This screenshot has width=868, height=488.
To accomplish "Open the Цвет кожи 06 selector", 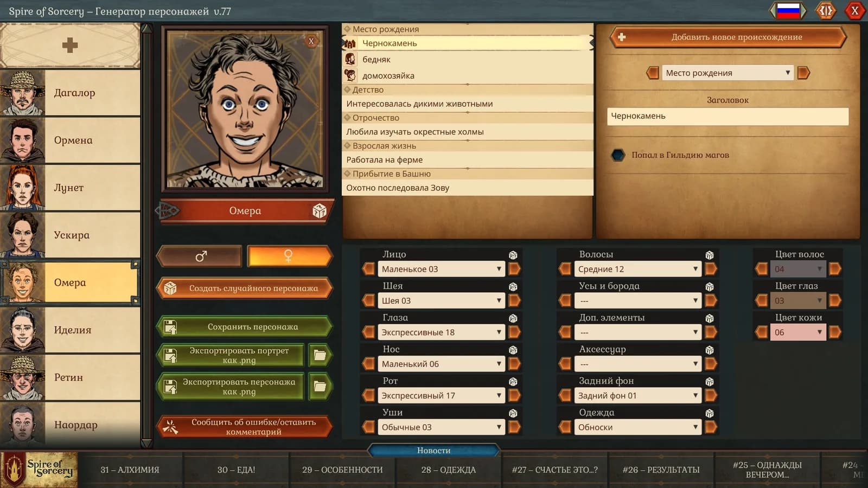I will click(798, 332).
